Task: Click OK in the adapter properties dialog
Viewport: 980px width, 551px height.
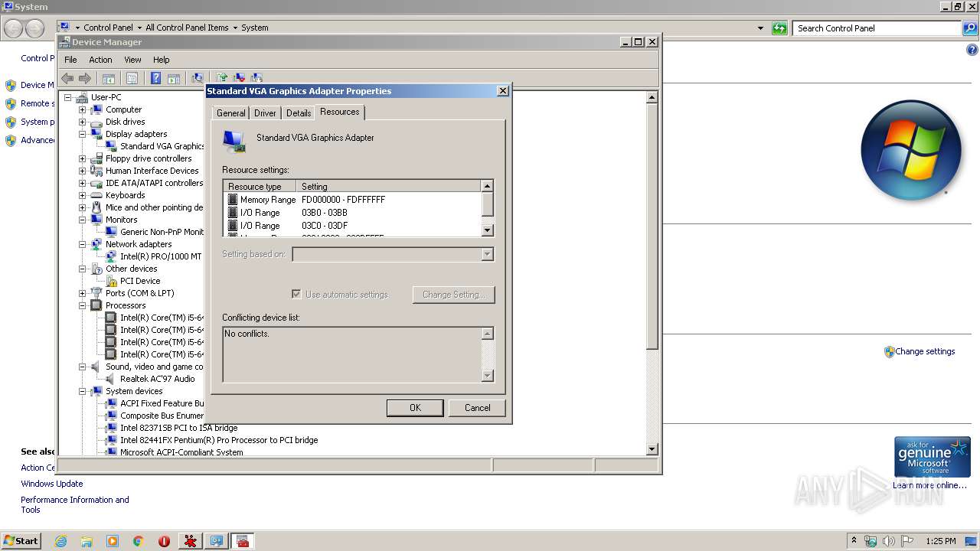Action: (x=415, y=408)
